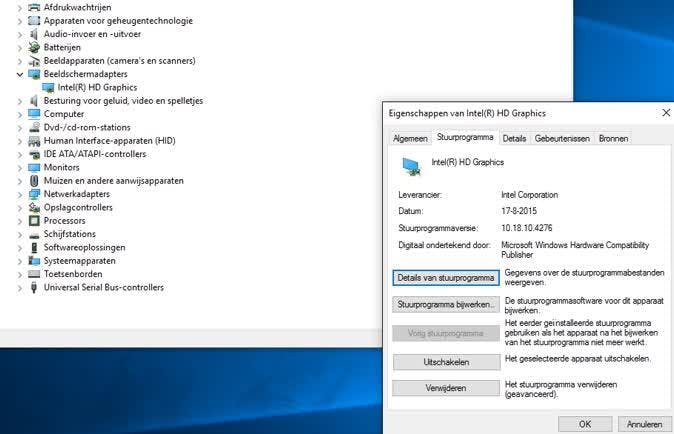Viewport: 674px width, 434px height.
Task: Click Details van stuurprogramma button
Action: pyautogui.click(x=446, y=278)
